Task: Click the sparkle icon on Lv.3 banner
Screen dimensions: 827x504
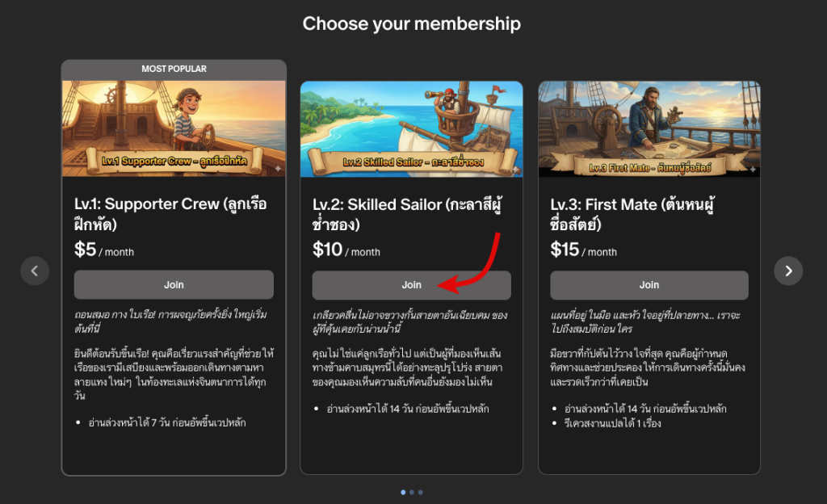Action: pos(753,170)
